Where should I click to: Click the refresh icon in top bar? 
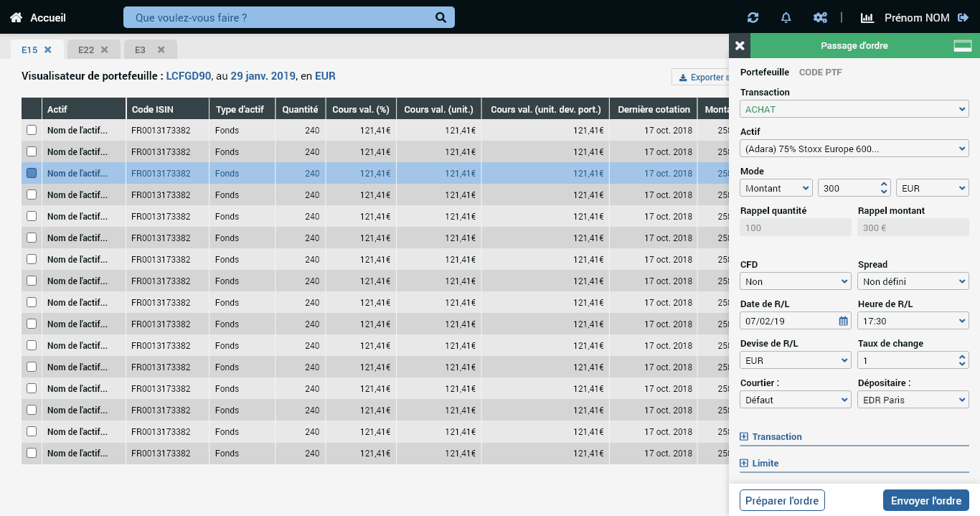point(753,17)
